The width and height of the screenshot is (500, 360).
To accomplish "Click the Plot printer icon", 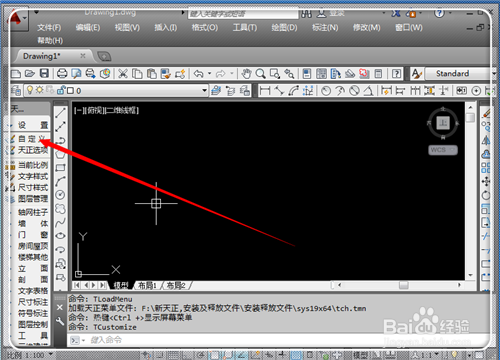I will (62, 73).
